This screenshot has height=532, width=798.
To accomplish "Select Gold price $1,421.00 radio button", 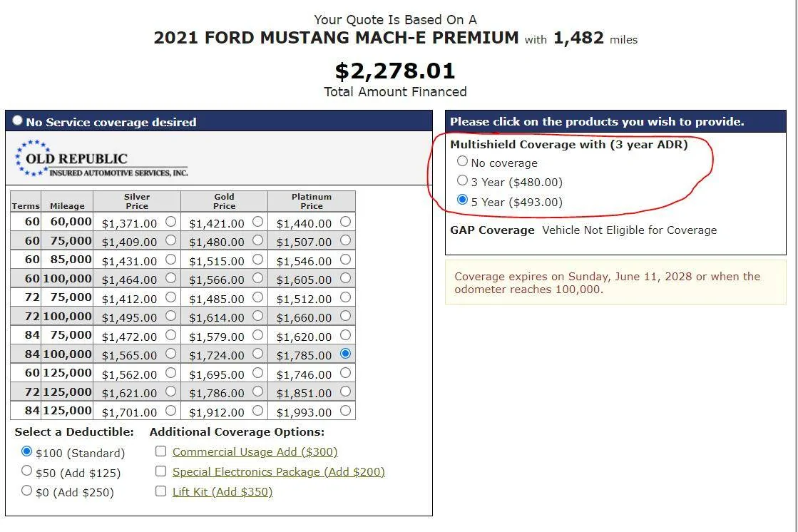I will tap(258, 222).
